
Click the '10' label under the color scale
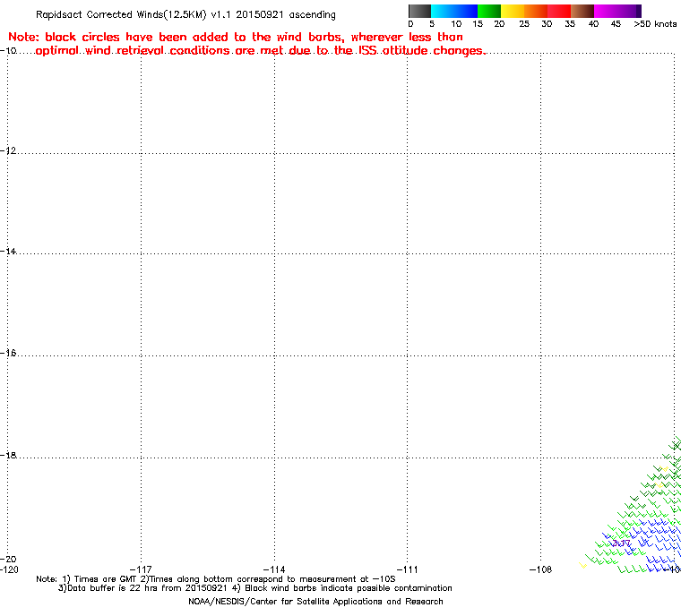tap(456, 24)
